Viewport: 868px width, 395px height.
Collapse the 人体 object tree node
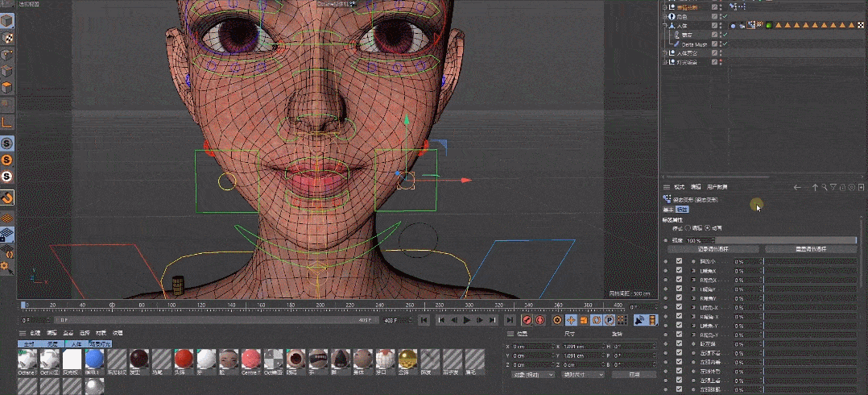(664, 26)
